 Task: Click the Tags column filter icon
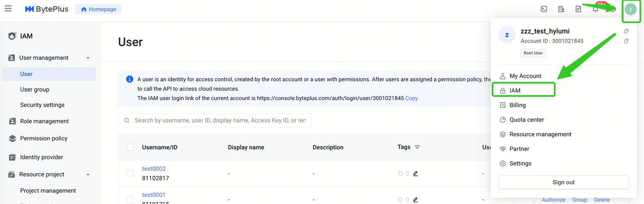point(417,147)
